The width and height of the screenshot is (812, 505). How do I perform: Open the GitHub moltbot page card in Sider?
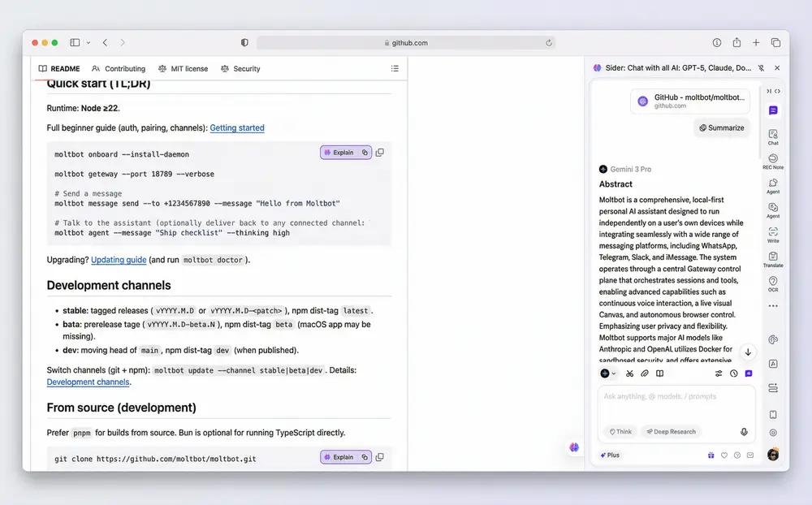(x=690, y=101)
